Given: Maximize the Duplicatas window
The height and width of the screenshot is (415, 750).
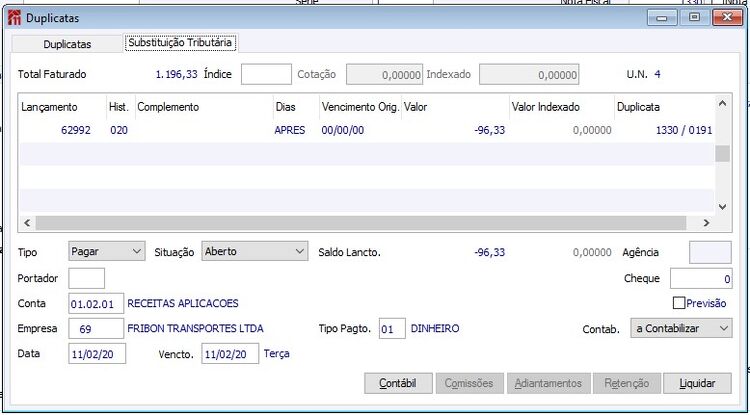Looking at the screenshot, I should pyautogui.click(x=694, y=18).
